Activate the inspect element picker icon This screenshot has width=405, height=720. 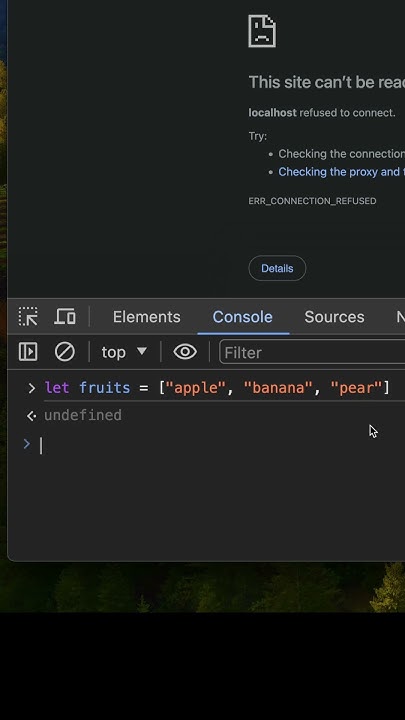pyautogui.click(x=28, y=316)
